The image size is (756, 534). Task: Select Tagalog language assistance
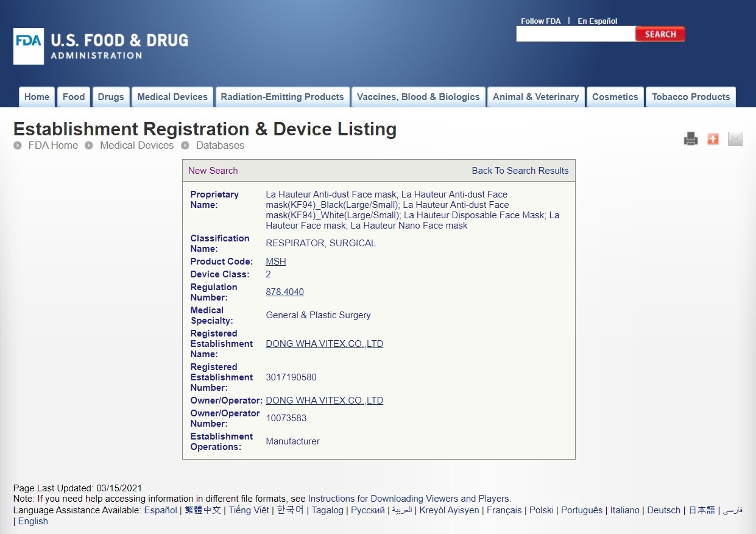tap(328, 510)
